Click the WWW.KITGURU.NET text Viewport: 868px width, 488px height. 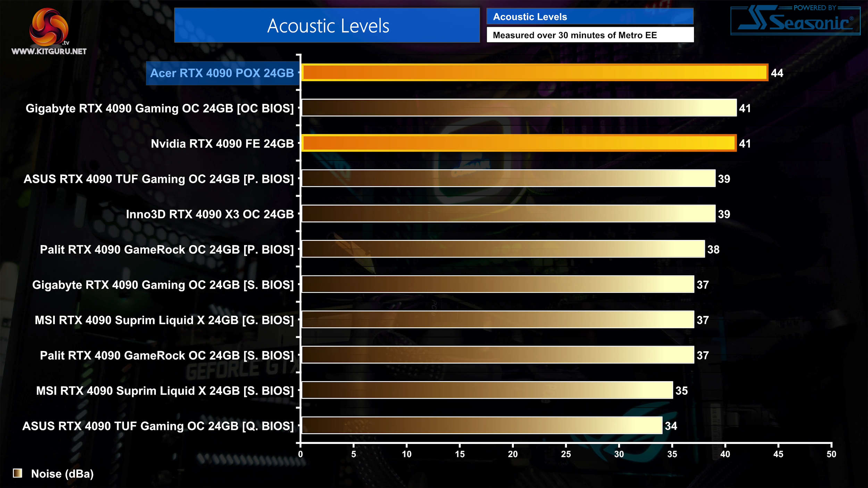point(49,51)
